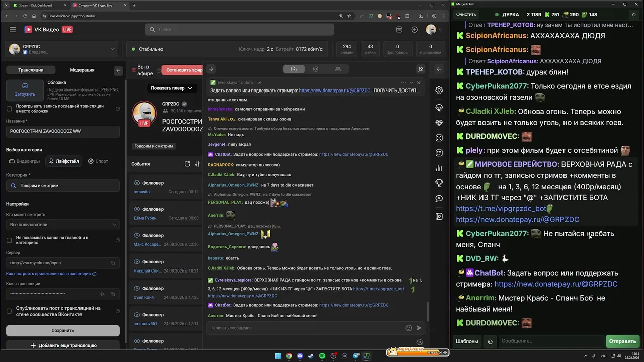Image resolution: width=644 pixels, height=362 pixels.
Task: Click the Поиск search field
Action: [x=239, y=30]
